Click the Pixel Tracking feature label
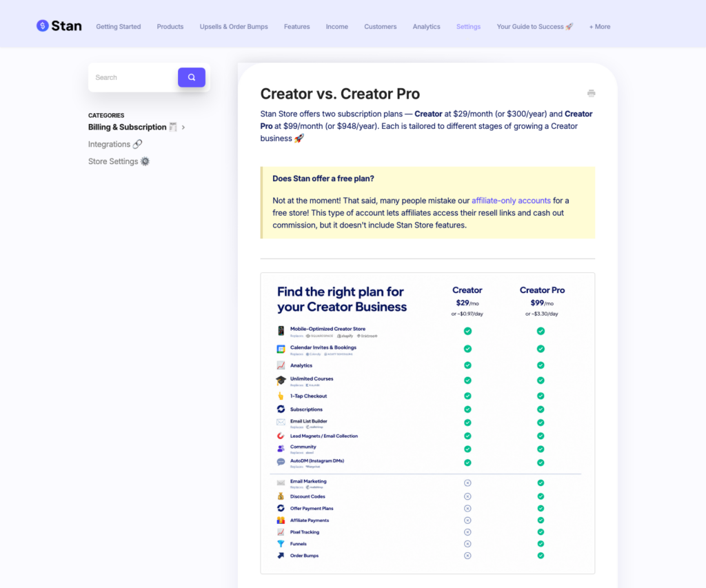 pos(304,531)
